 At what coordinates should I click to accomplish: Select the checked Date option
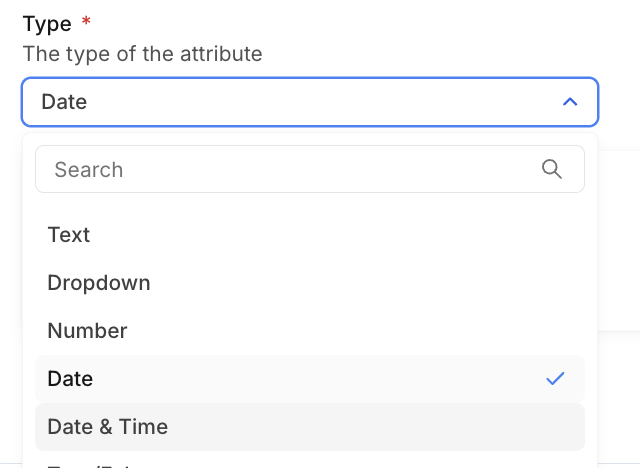tap(70, 379)
